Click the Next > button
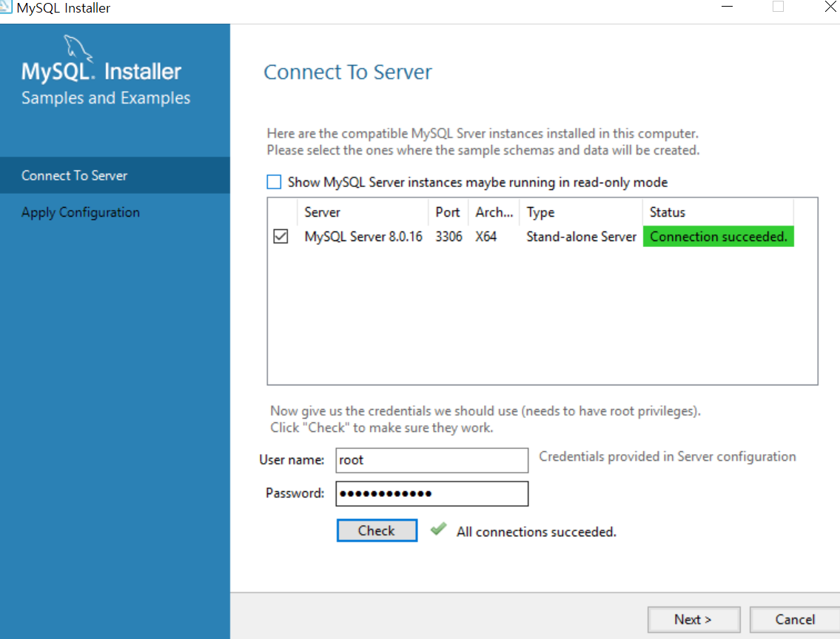840x639 pixels. (693, 619)
